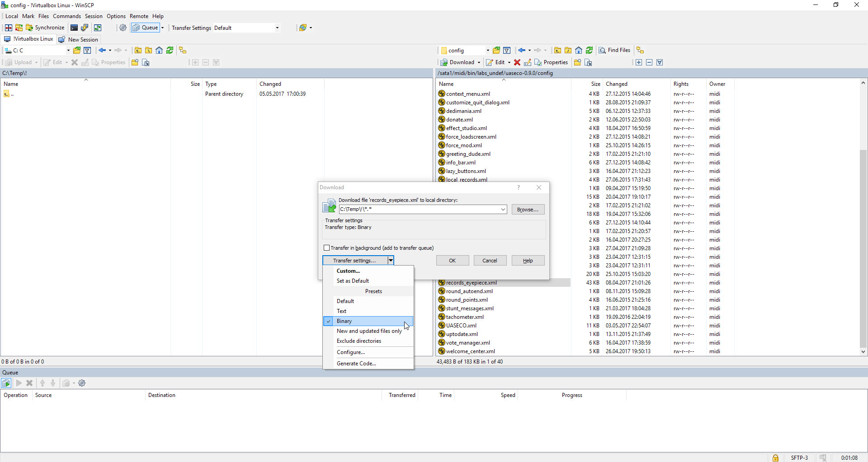The height and width of the screenshot is (462, 868).
Task: Go to remote parent directory icon
Action: [557, 50]
